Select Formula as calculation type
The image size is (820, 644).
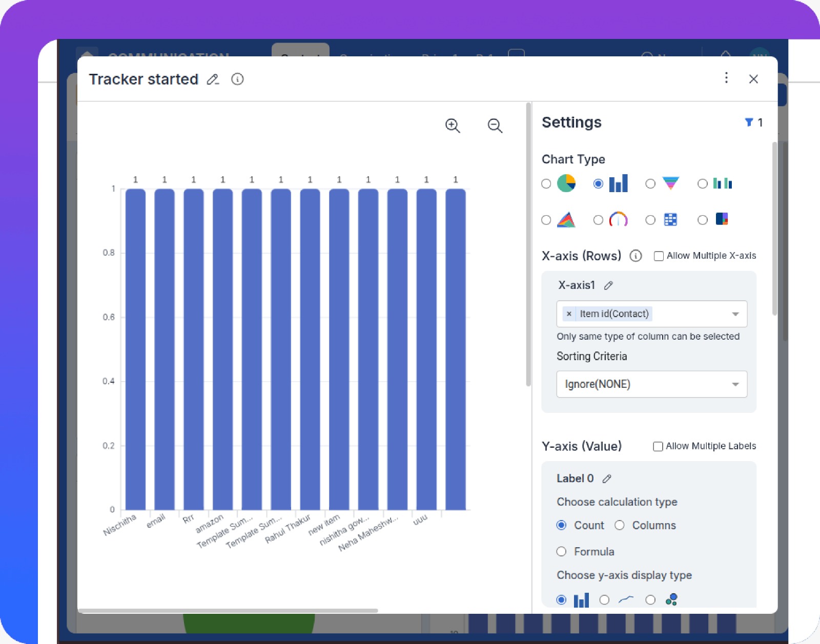tap(561, 551)
